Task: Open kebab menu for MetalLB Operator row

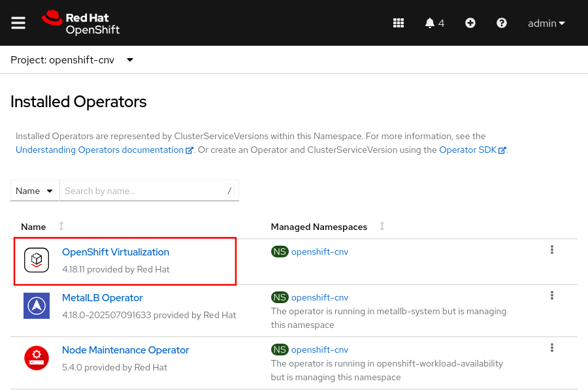Action: (552, 295)
